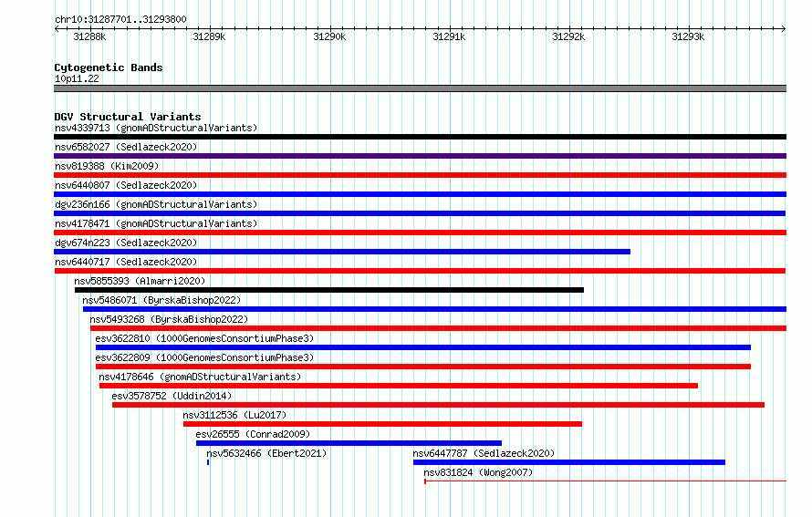
Task: Click the red nsv819388 variant bar
Action: (420, 175)
